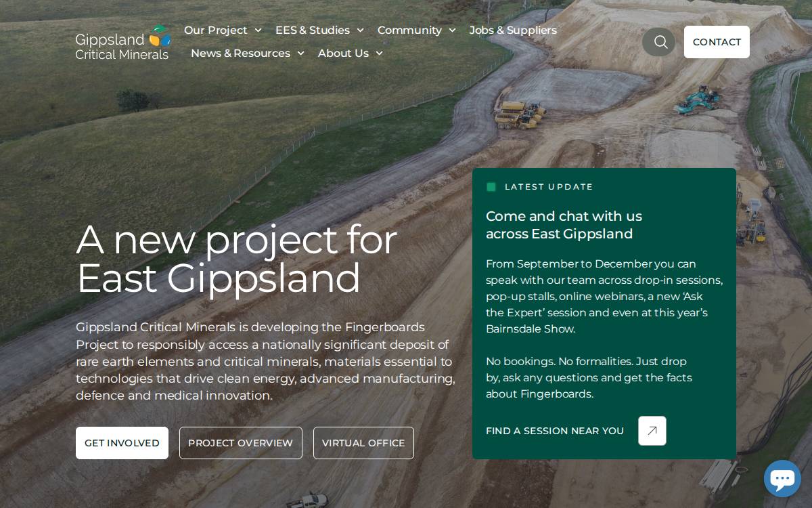Open the EES & Studies menu item
The image size is (812, 508).
point(313,30)
